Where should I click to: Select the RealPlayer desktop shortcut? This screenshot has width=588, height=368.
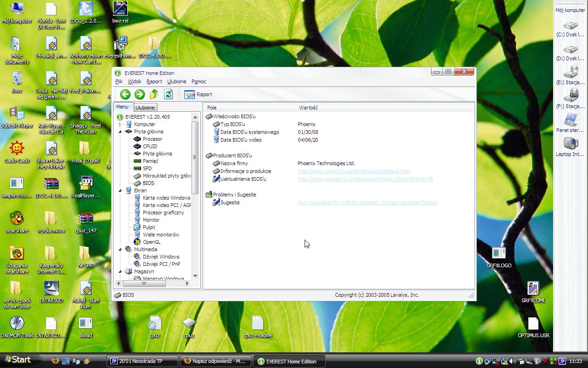point(85,187)
